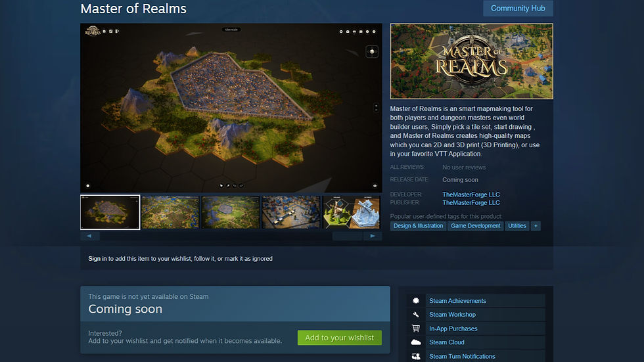Click the left arrow of the thumbnail strip
This screenshot has height=362, width=644.
[x=89, y=236]
